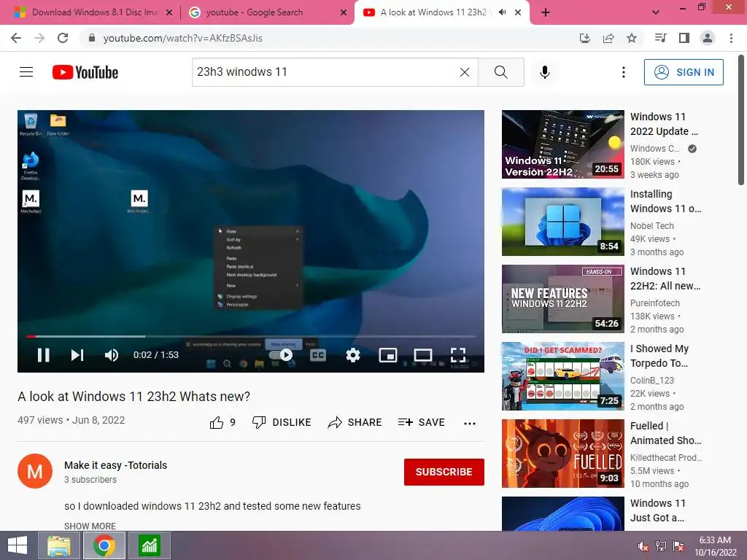Image resolution: width=747 pixels, height=560 pixels.
Task: Open a new browser tab
Action: 546,13
